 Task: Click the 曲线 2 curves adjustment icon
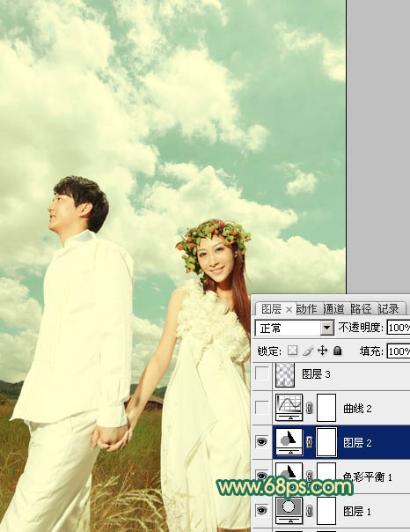pyautogui.click(x=289, y=407)
